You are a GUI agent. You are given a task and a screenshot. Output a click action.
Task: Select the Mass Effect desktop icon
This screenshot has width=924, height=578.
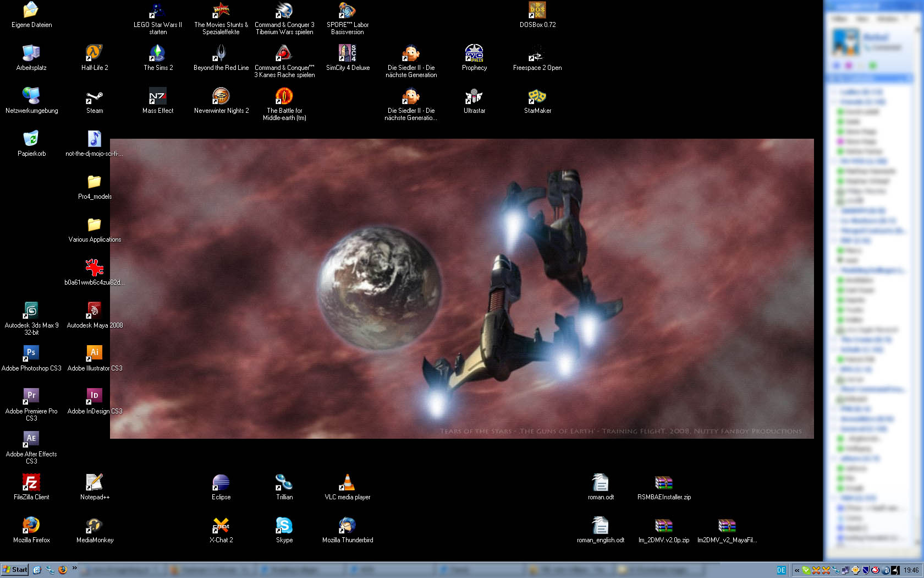coord(157,97)
